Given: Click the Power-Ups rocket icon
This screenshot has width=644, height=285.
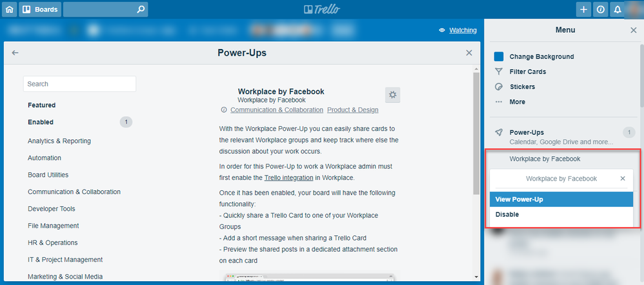Looking at the screenshot, I should click(x=499, y=132).
